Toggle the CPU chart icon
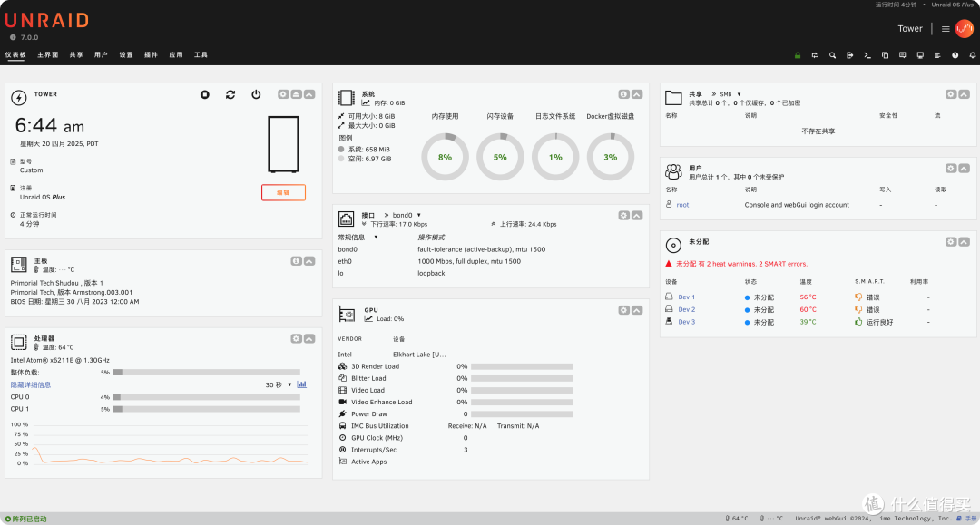The height and width of the screenshot is (525, 980). pos(302,384)
